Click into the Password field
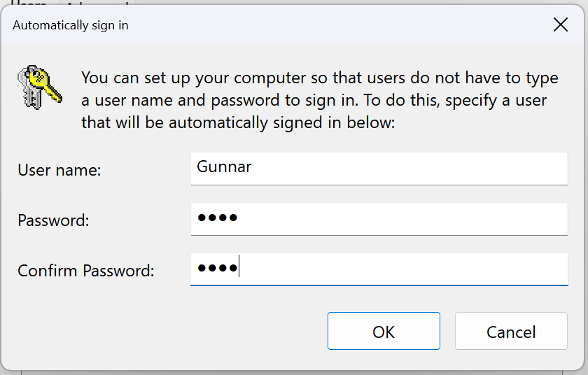The height and width of the screenshot is (375, 588). (379, 219)
